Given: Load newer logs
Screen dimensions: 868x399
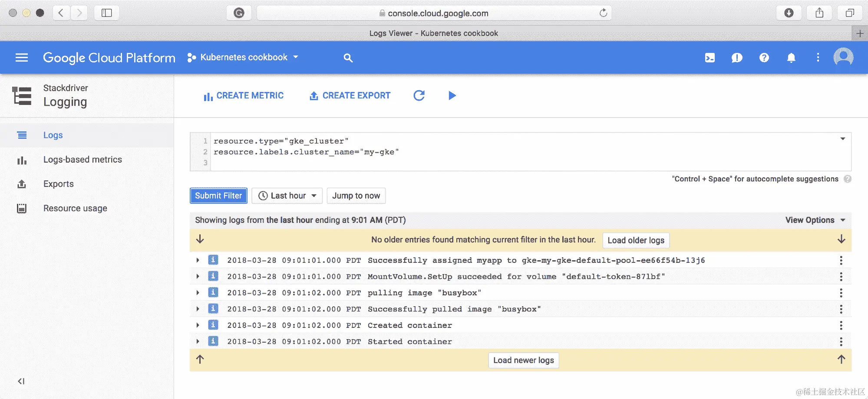Looking at the screenshot, I should click(x=523, y=360).
